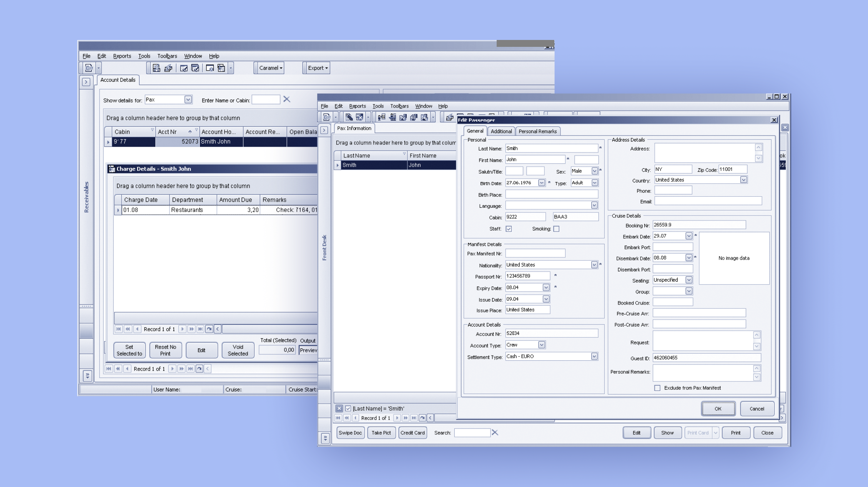
Task: Click the clear search X icon beside Search field
Action: pos(495,433)
